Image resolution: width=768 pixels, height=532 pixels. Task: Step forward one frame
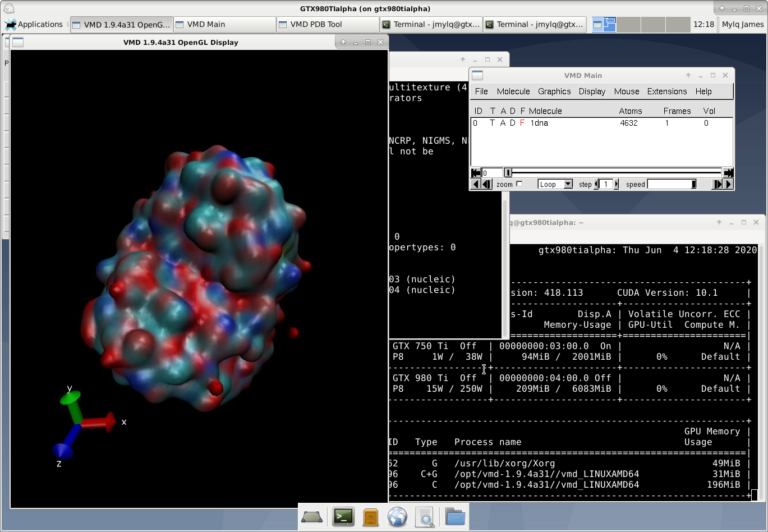point(717,184)
